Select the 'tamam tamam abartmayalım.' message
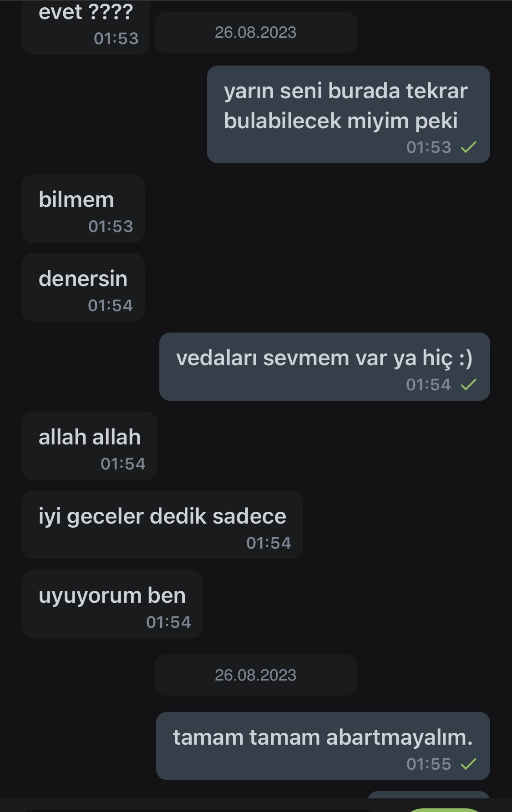 pos(323,746)
